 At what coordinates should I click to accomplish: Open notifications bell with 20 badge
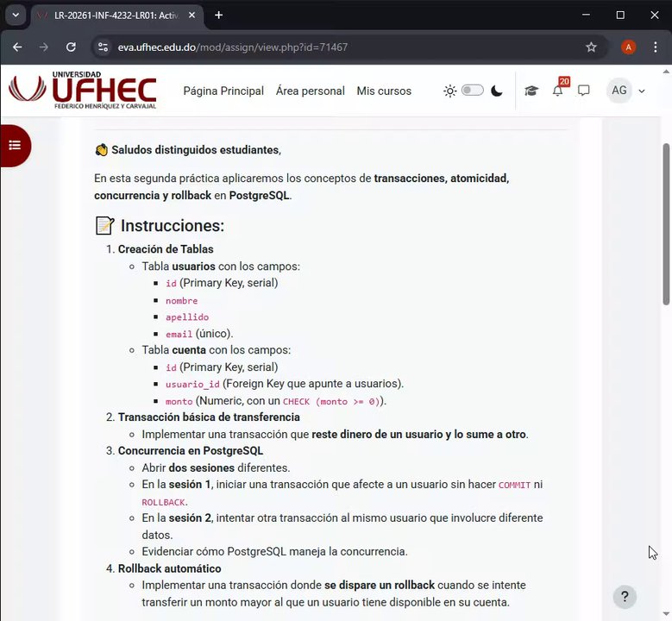point(558,89)
